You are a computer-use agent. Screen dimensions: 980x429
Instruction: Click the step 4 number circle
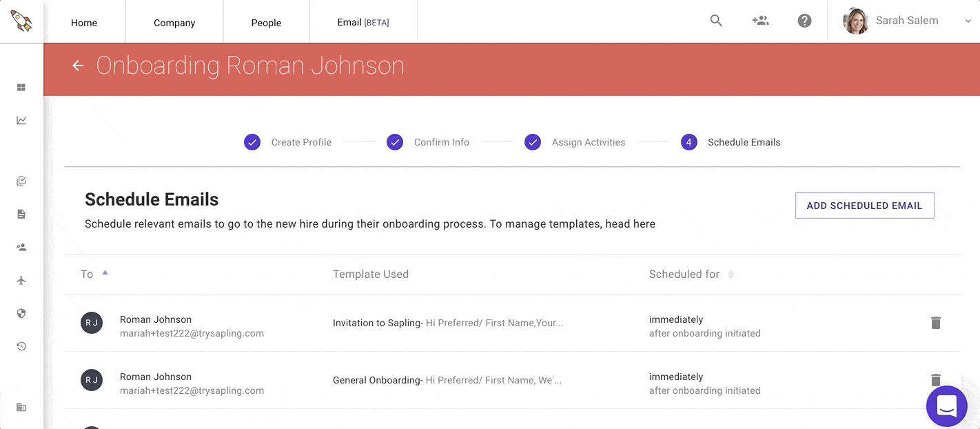(x=688, y=142)
